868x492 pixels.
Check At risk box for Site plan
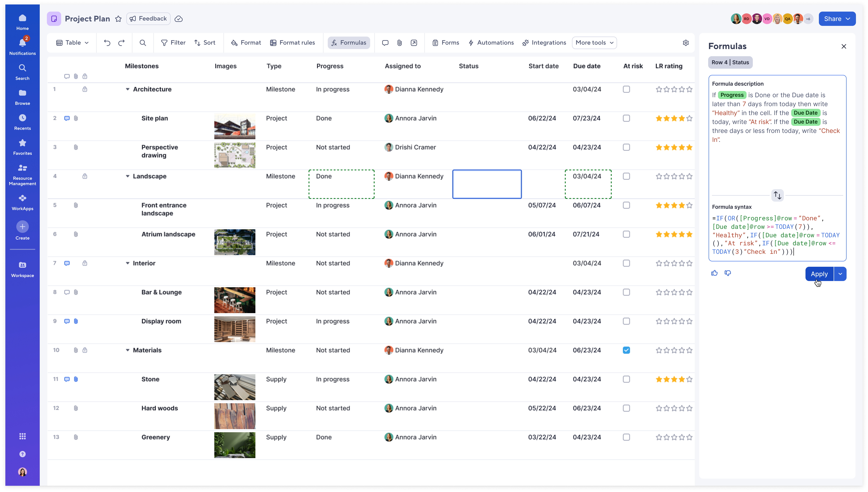[626, 118]
